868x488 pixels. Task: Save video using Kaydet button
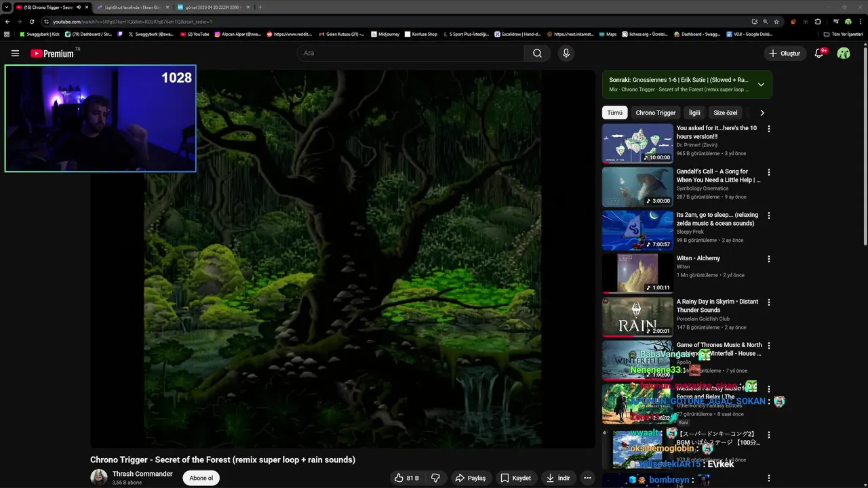pos(516,478)
